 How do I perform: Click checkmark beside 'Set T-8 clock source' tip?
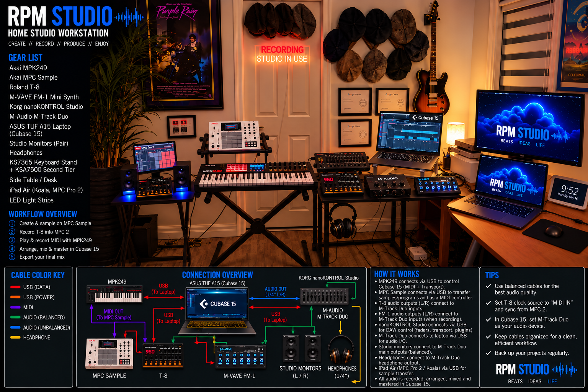(x=488, y=303)
